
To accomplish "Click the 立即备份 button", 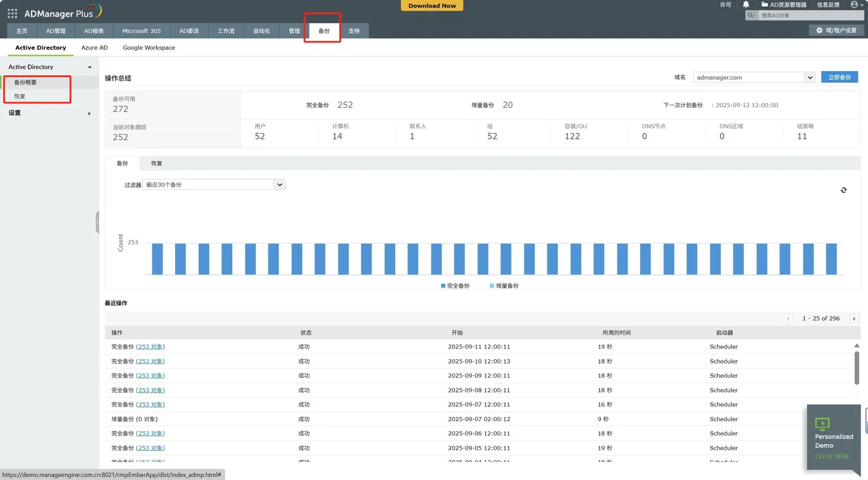I will (839, 77).
